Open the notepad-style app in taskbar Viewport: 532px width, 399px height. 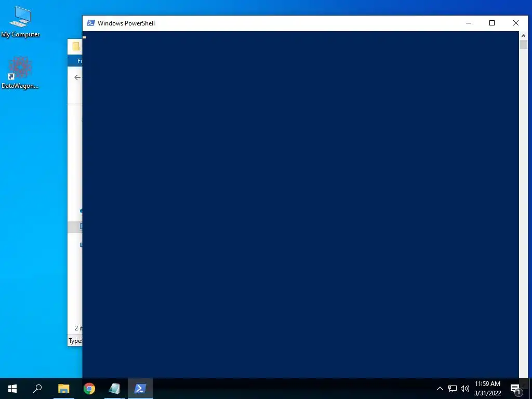point(115,389)
